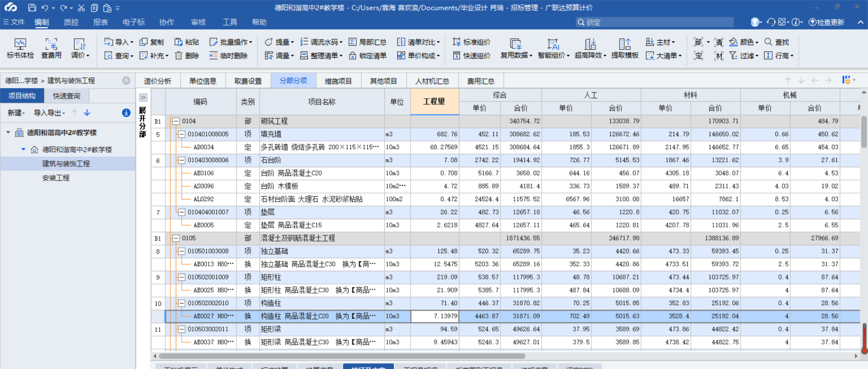Click 检查更新 check for updates
The width and height of the screenshot is (868, 369).
[826, 22]
